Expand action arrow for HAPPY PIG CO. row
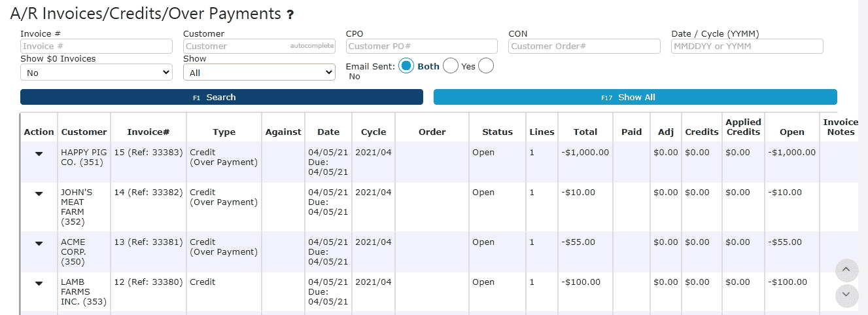 coord(39,153)
